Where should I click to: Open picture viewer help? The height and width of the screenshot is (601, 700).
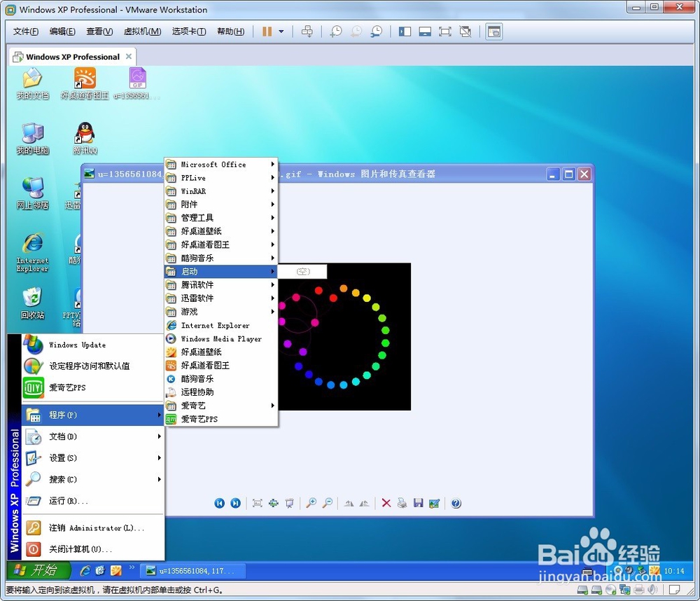pyautogui.click(x=456, y=503)
